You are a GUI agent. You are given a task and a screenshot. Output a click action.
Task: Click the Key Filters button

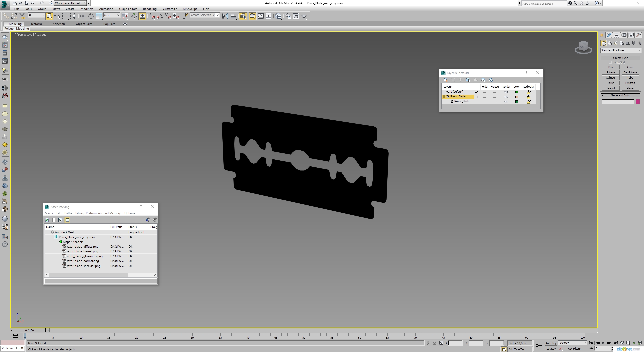click(575, 349)
